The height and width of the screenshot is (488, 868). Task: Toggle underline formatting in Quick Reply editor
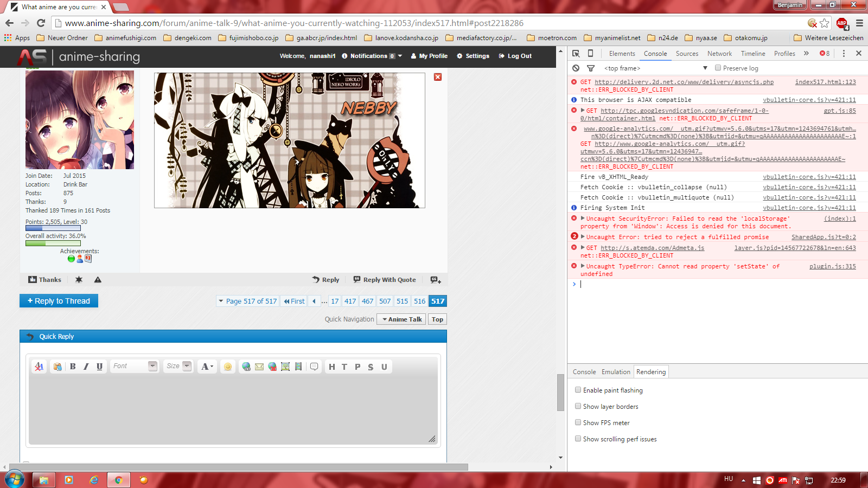click(99, 367)
